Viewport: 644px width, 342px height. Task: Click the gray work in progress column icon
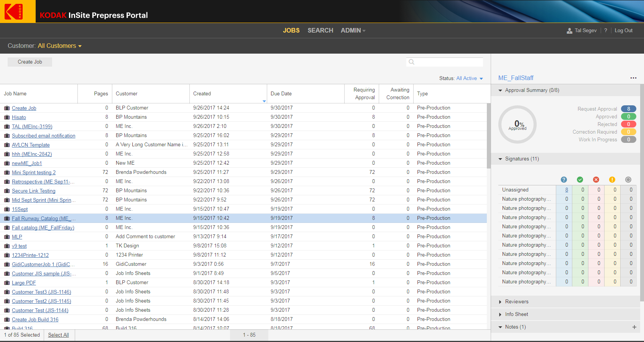point(628,180)
